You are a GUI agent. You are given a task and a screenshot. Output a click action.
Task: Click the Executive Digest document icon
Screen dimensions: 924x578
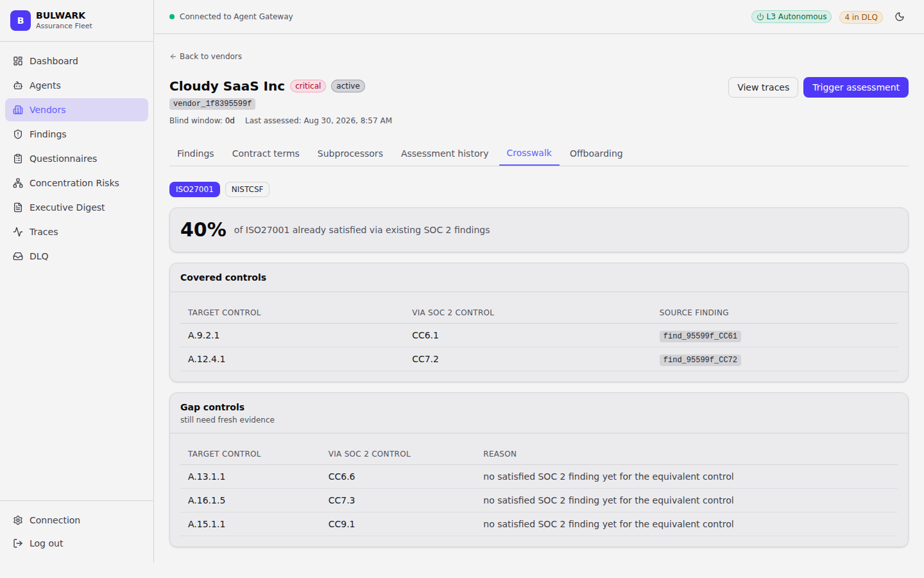click(18, 207)
